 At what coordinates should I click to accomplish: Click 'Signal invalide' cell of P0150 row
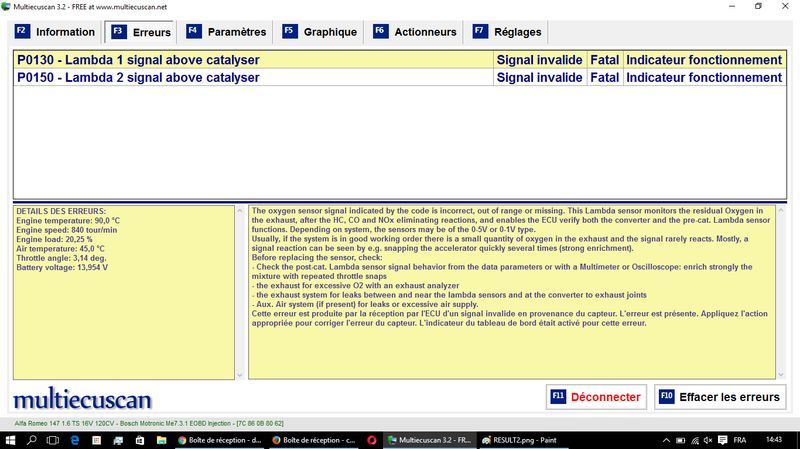[539, 78]
